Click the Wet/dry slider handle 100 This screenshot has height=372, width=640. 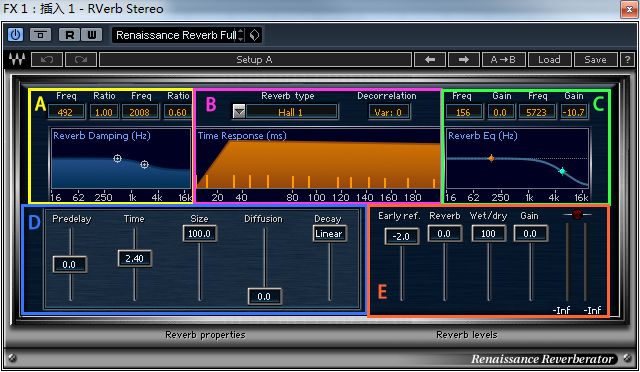[489, 234]
